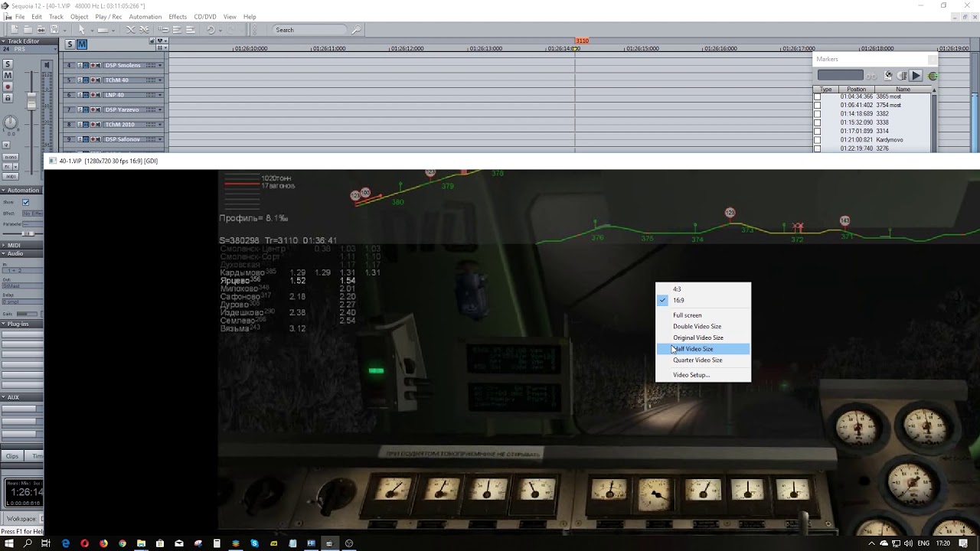
Task: Mute the LNP 40 track
Action: point(87,95)
